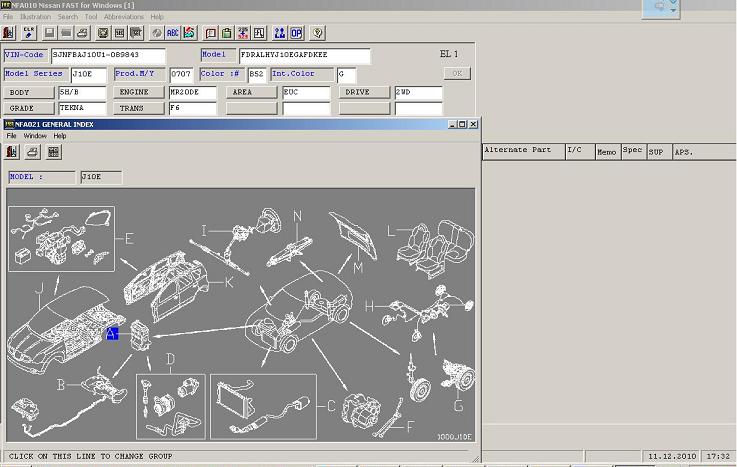Click the printer icon in main toolbar
Screen dimensions: 737x467
pos(83,33)
